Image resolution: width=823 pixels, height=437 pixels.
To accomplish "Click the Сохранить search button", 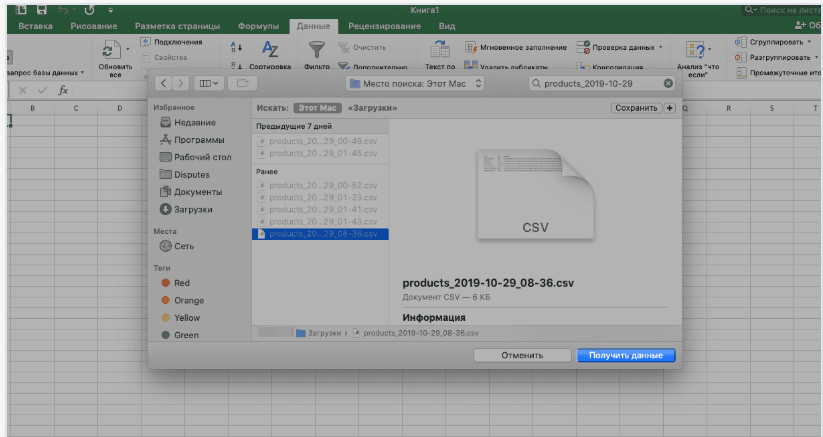I will click(x=636, y=108).
